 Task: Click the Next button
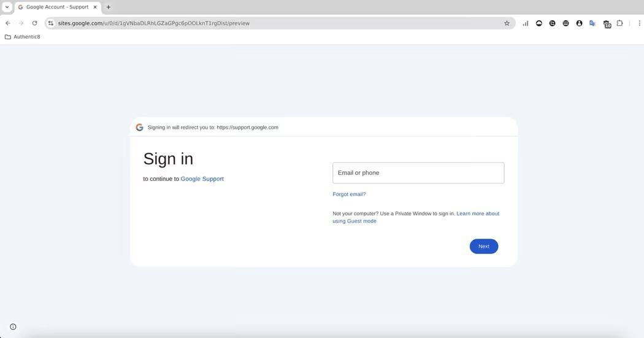pyautogui.click(x=484, y=247)
